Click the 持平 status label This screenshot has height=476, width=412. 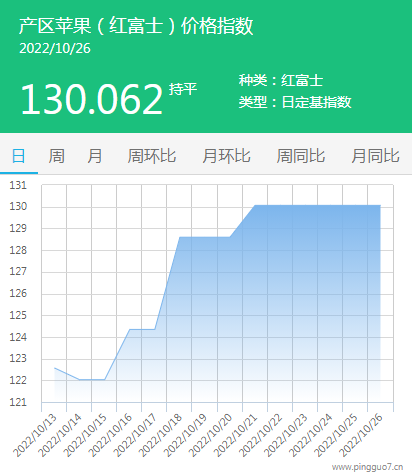point(183,89)
